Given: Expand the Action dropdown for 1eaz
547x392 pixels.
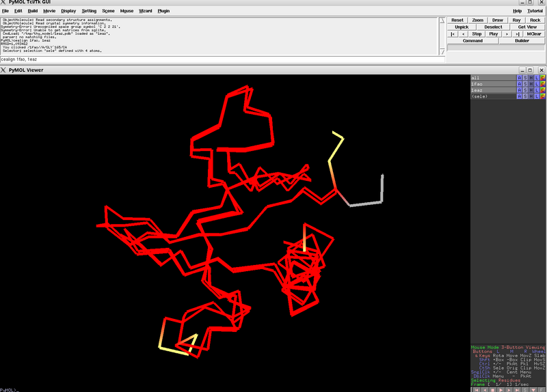Looking at the screenshot, I should [x=519, y=90].
